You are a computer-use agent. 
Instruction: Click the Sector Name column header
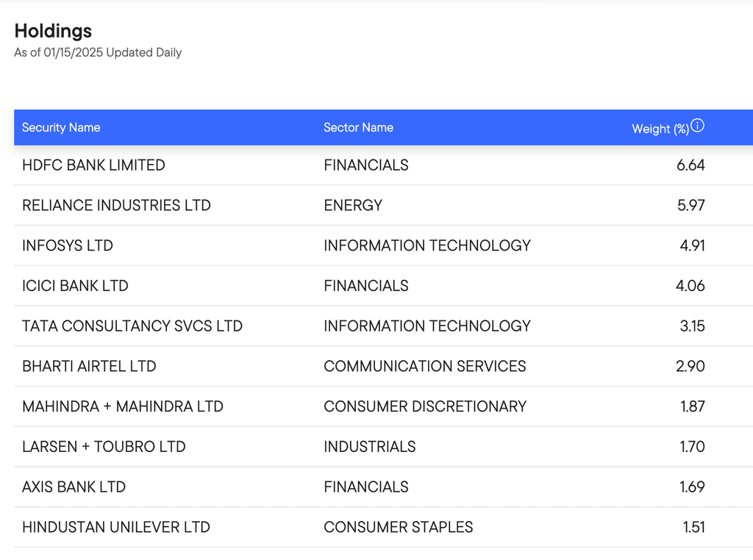click(x=358, y=128)
